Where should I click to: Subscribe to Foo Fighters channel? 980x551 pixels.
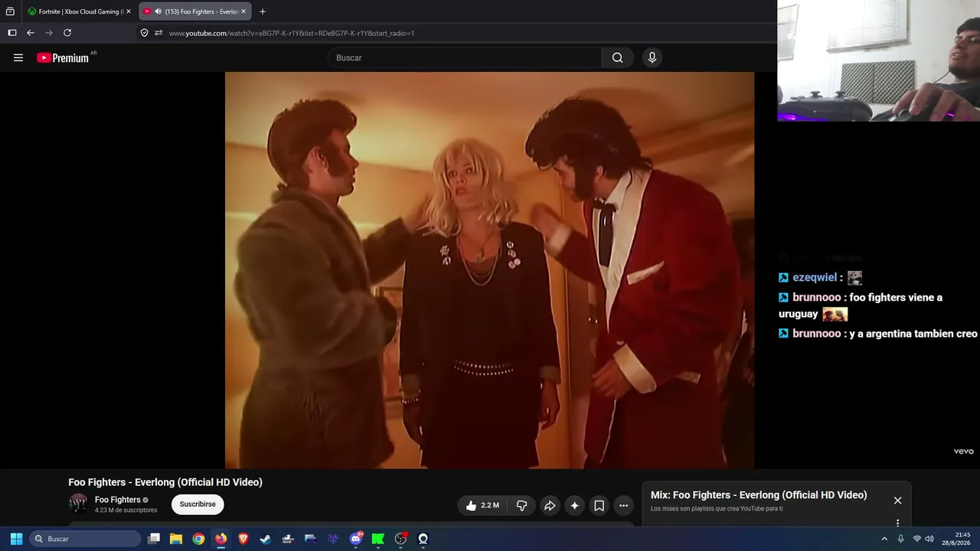pos(198,504)
